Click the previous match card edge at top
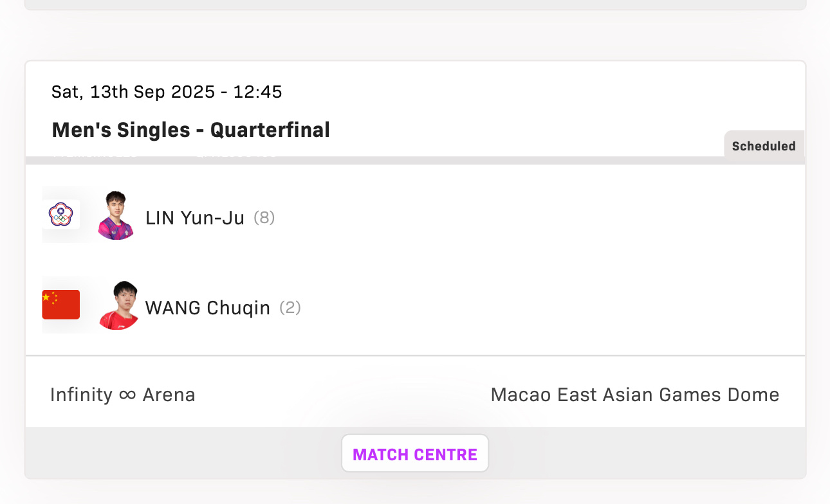This screenshot has width=830, height=504. pyautogui.click(x=415, y=4)
